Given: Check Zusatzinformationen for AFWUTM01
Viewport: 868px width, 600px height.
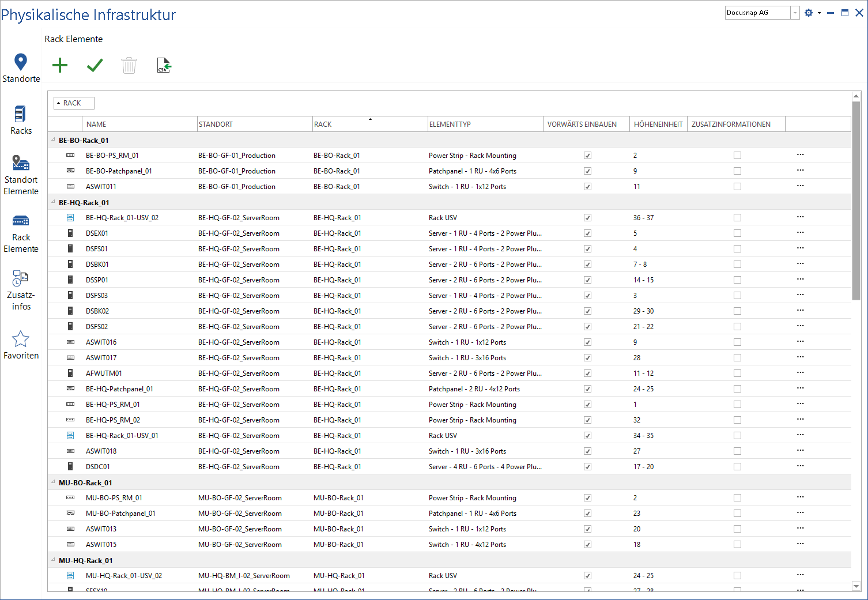Looking at the screenshot, I should click(x=737, y=373).
